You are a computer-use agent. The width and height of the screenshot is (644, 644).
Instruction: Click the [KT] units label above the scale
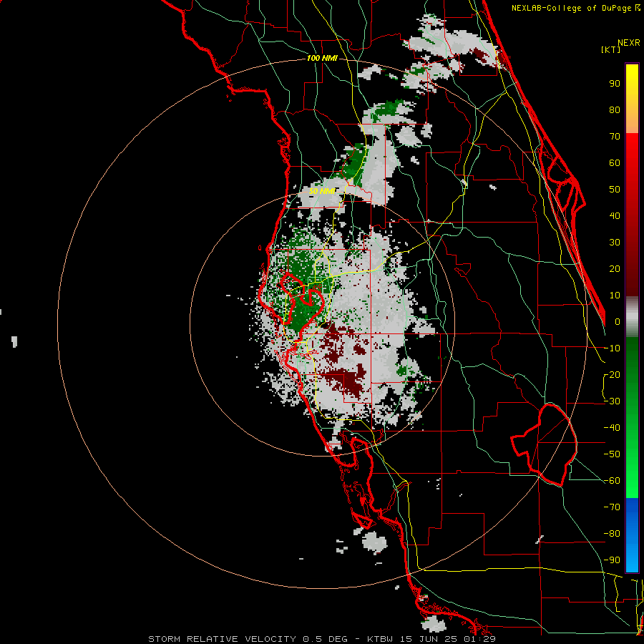click(610, 49)
